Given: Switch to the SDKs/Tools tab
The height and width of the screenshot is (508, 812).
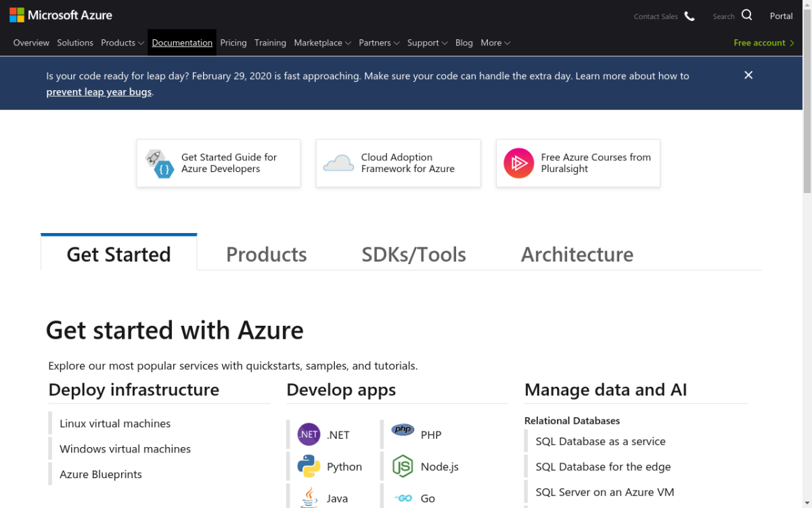Looking at the screenshot, I should point(413,254).
